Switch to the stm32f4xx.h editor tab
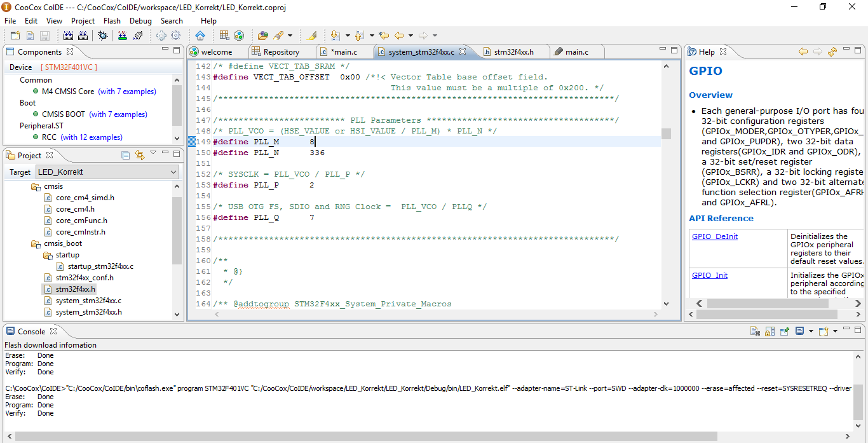 pos(513,52)
